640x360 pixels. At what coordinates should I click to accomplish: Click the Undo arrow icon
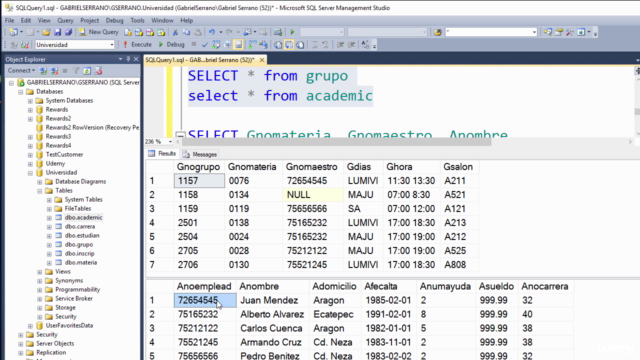point(211,32)
